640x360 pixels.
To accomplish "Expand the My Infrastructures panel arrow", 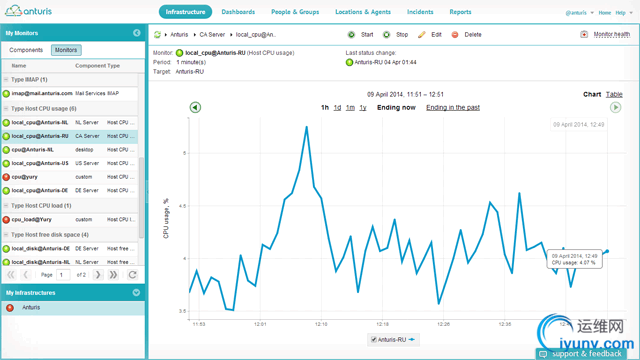I will click(136, 293).
